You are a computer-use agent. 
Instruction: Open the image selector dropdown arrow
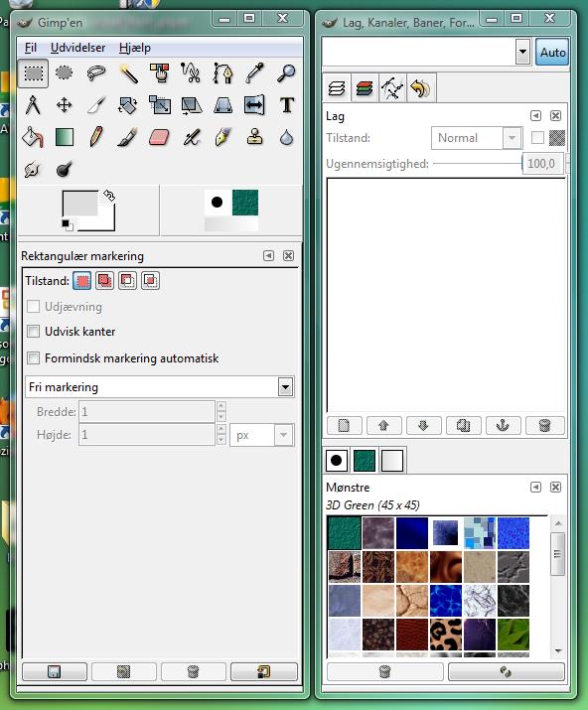[x=522, y=52]
